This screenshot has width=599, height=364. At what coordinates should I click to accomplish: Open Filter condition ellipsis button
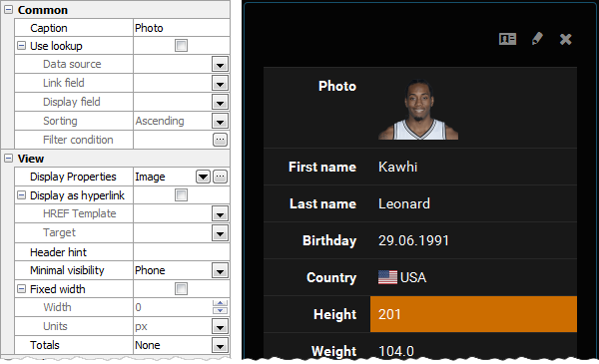220,140
